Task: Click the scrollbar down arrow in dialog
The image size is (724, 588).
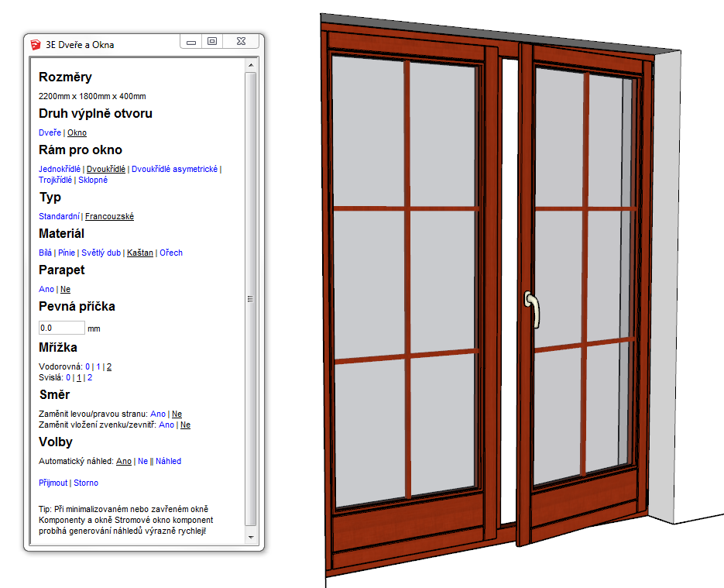Action: [250, 536]
